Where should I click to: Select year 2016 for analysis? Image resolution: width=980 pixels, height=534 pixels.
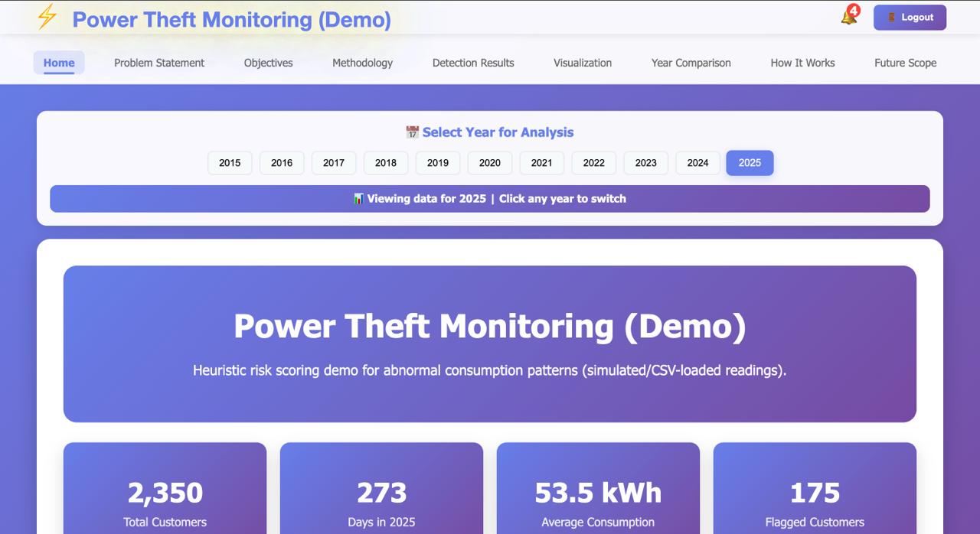[282, 163]
